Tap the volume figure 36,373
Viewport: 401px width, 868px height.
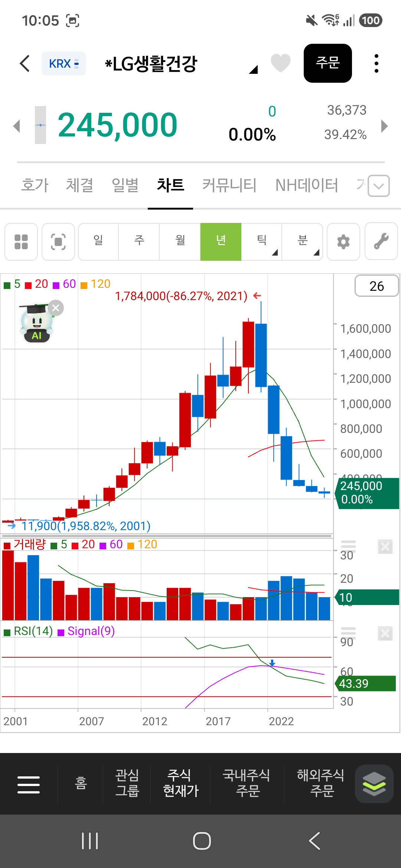(347, 110)
